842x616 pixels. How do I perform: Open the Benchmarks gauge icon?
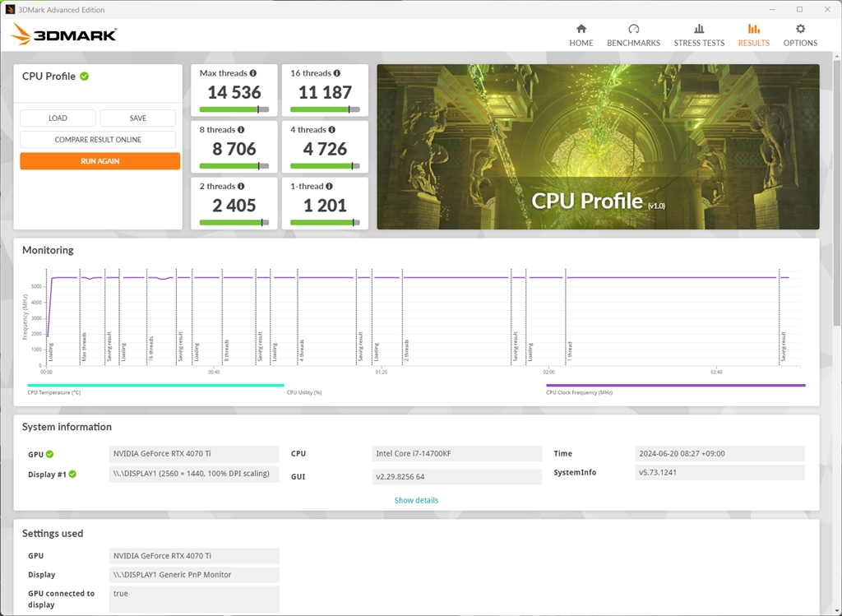(x=633, y=29)
